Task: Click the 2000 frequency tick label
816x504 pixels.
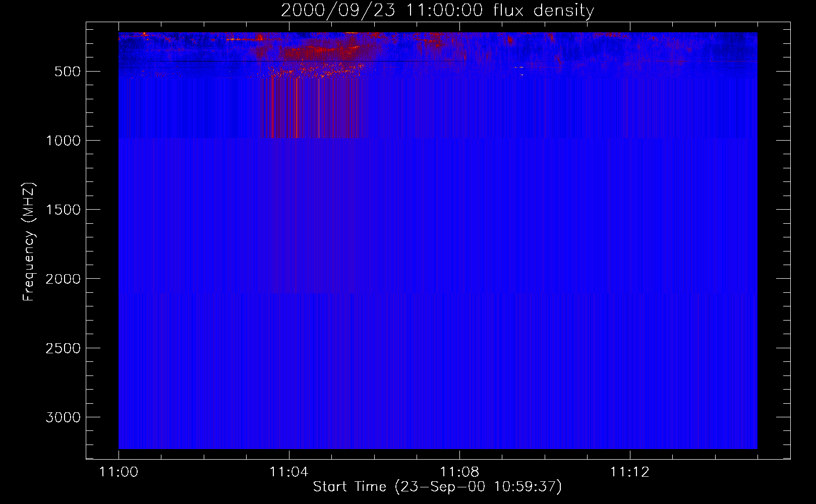Action: click(x=63, y=279)
